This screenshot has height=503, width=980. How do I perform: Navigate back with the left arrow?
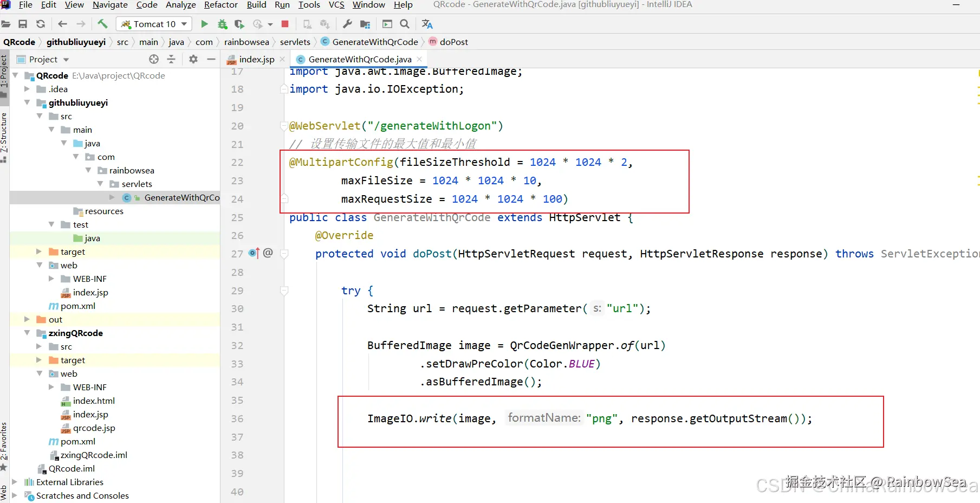pyautogui.click(x=62, y=24)
